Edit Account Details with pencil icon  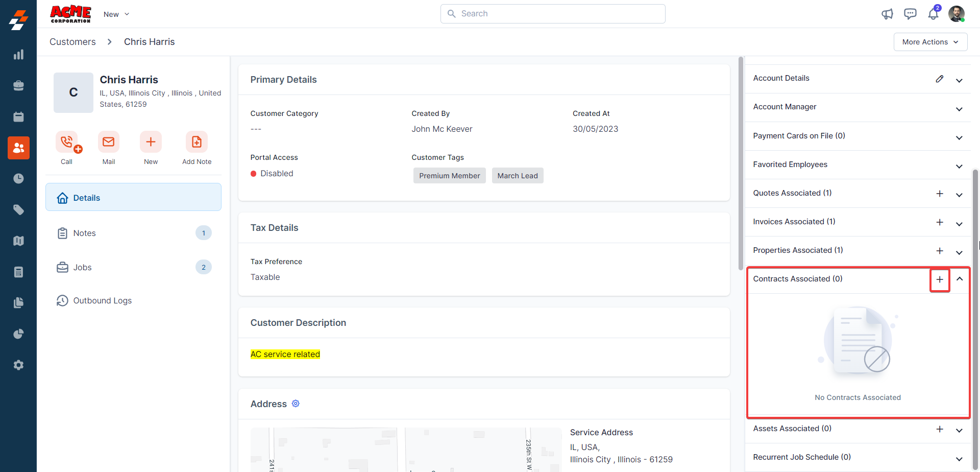(939, 79)
